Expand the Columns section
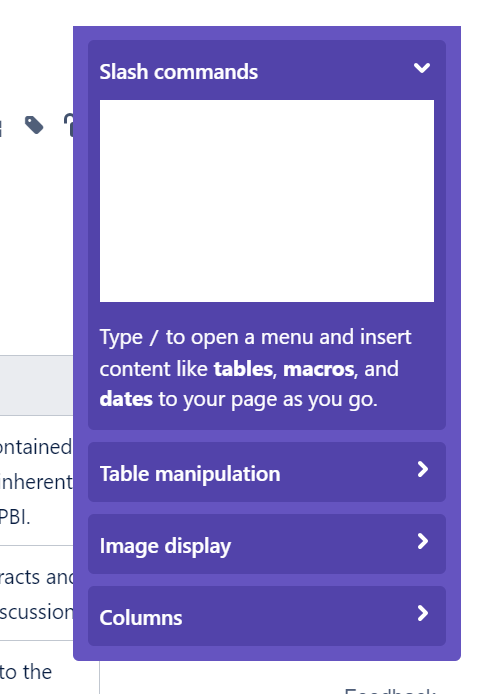The image size is (479, 694). coord(422,613)
